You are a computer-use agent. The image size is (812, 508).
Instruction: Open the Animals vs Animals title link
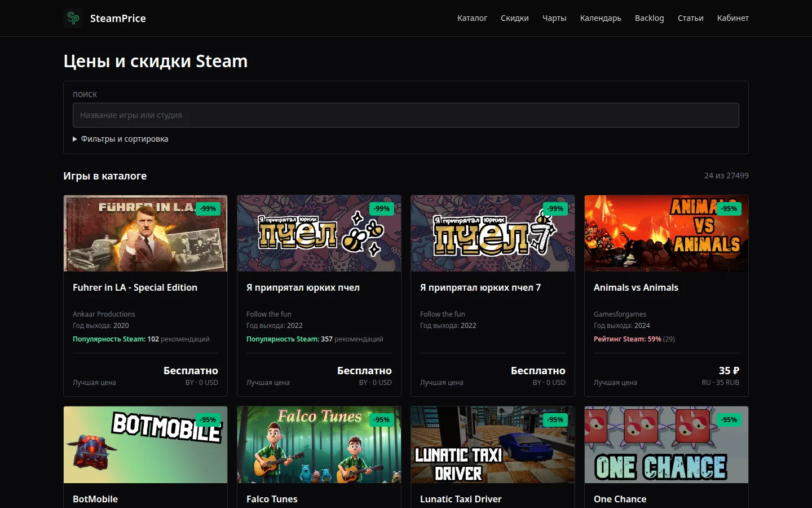click(636, 287)
